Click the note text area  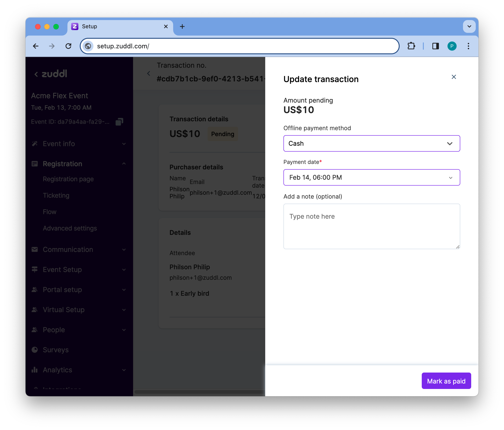click(x=371, y=226)
